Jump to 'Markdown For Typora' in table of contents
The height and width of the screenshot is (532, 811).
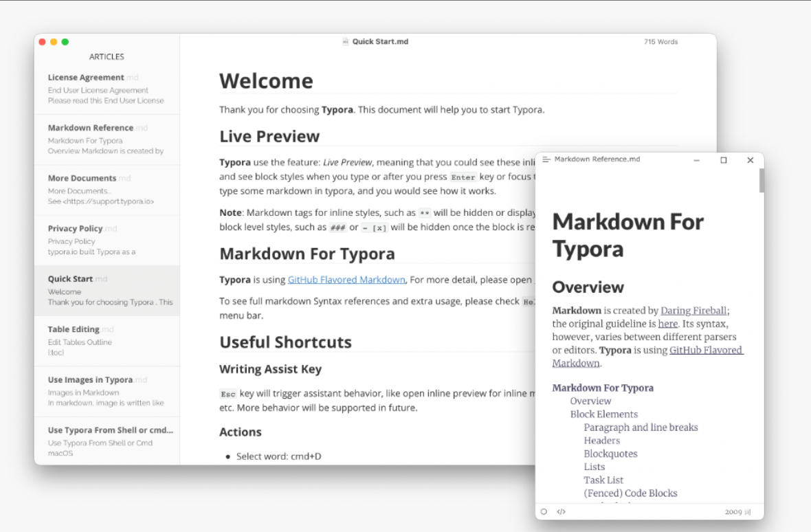(x=603, y=388)
